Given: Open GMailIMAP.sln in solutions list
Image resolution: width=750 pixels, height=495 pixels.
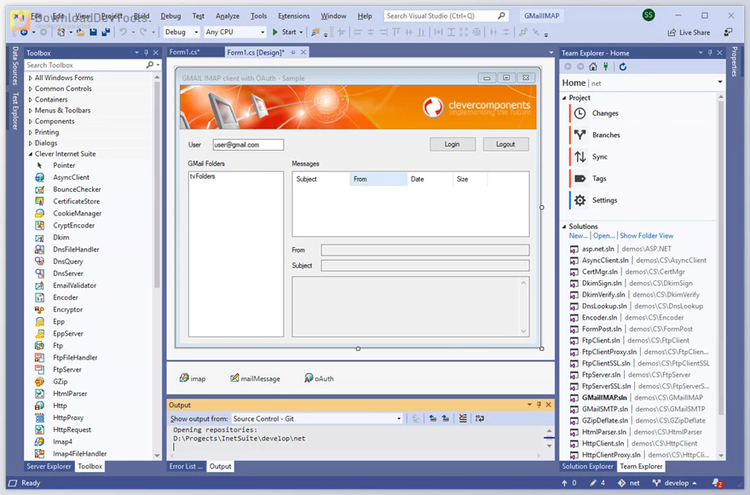Looking at the screenshot, I should [x=604, y=397].
